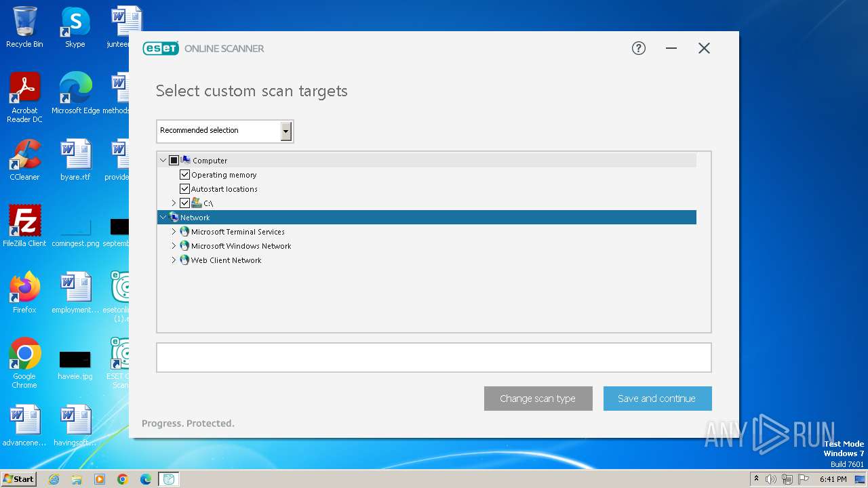Open Chrome from the taskbar
Screen dimensions: 868x488
click(x=123, y=479)
